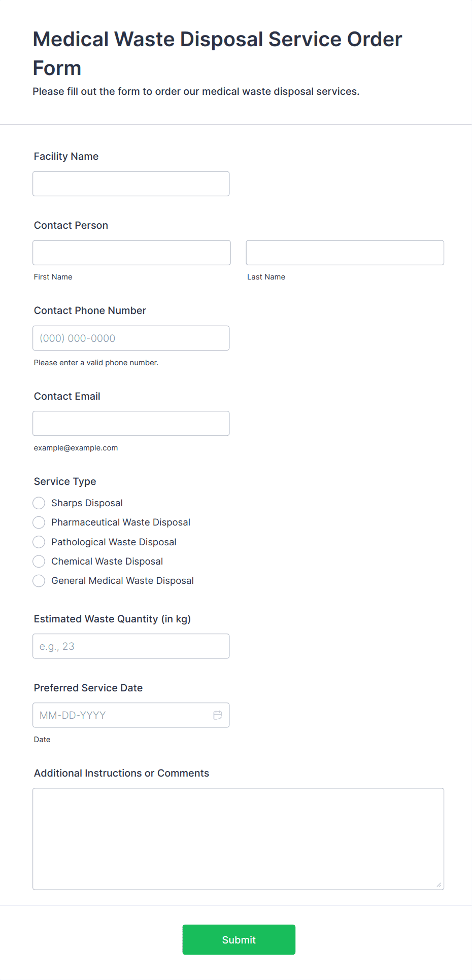Click the Submit button
The height and width of the screenshot is (980, 472).
point(239,939)
